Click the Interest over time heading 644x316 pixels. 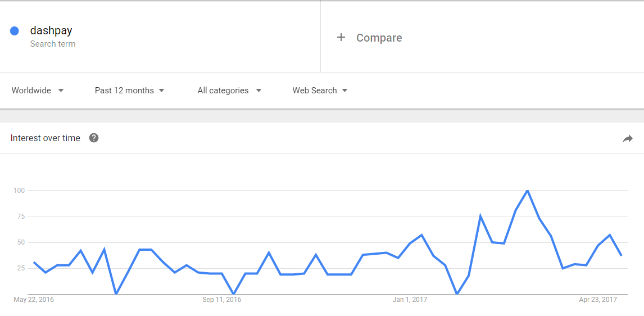45,138
